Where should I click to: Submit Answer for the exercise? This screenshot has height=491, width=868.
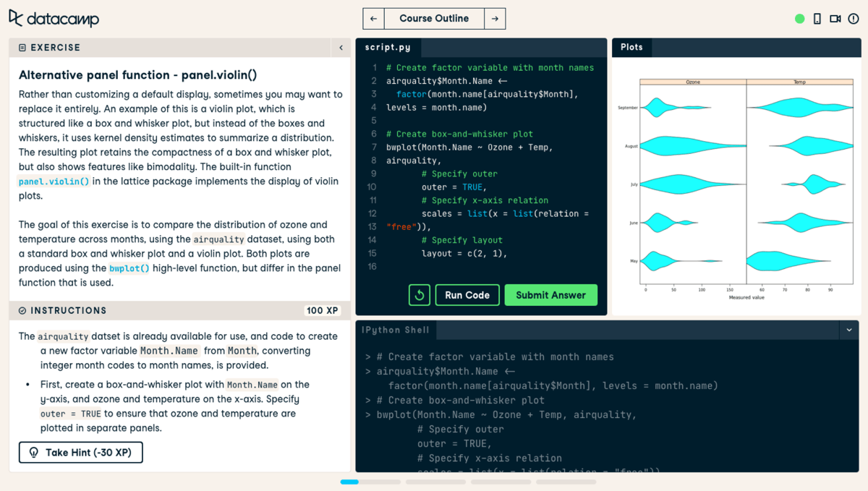tap(551, 294)
